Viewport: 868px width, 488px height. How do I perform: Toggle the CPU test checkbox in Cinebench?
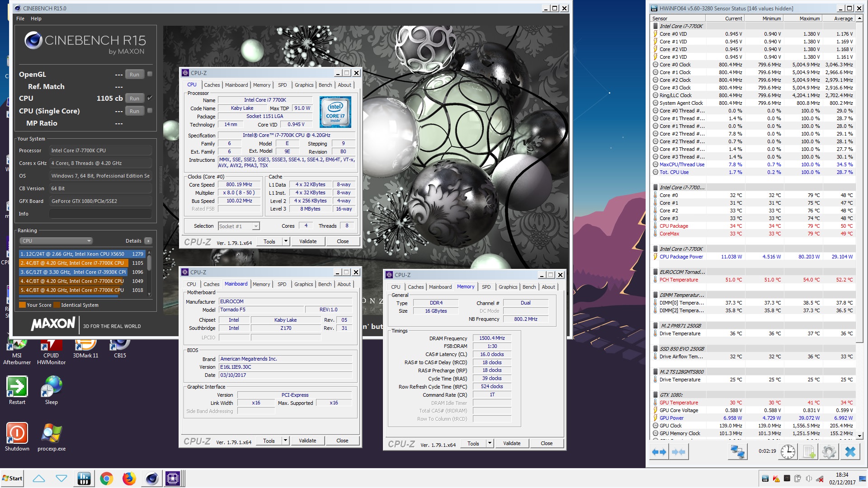(x=150, y=98)
